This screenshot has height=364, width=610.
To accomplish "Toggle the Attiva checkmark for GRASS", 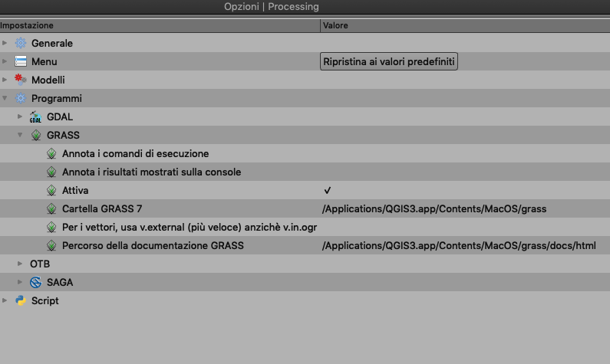I will point(327,190).
